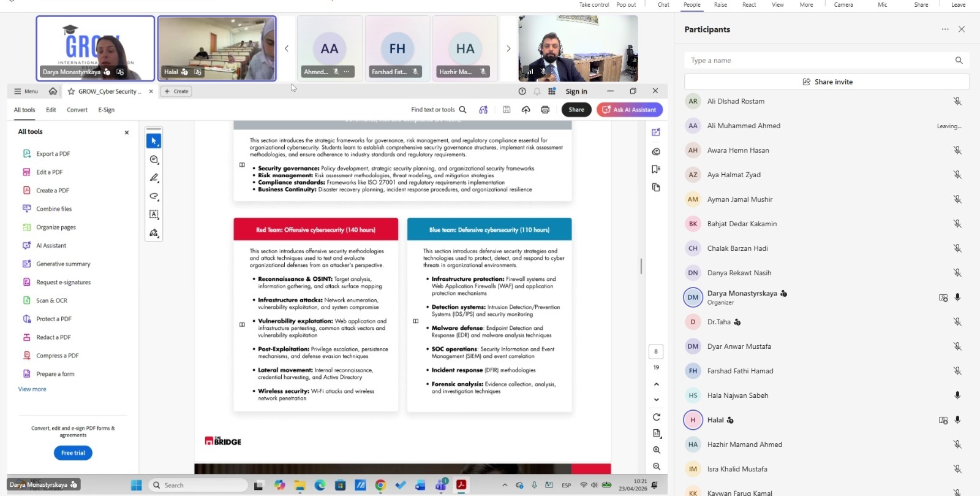Go to next PDF page with down chevron
This screenshot has height=496, width=980.
pyautogui.click(x=656, y=400)
